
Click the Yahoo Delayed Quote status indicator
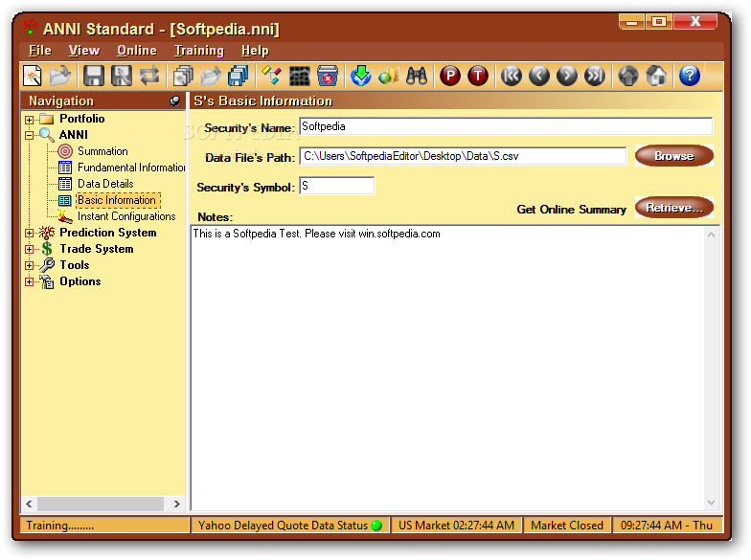click(377, 526)
